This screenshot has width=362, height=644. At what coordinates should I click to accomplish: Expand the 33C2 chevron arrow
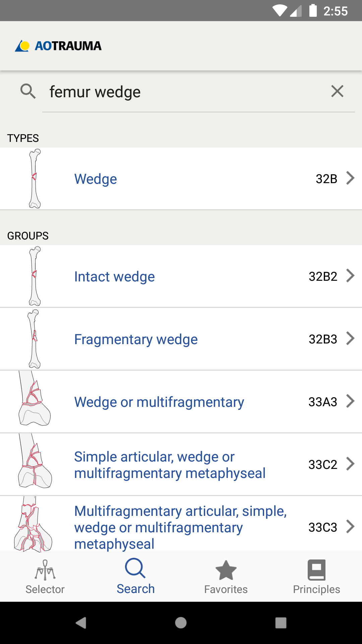350,464
